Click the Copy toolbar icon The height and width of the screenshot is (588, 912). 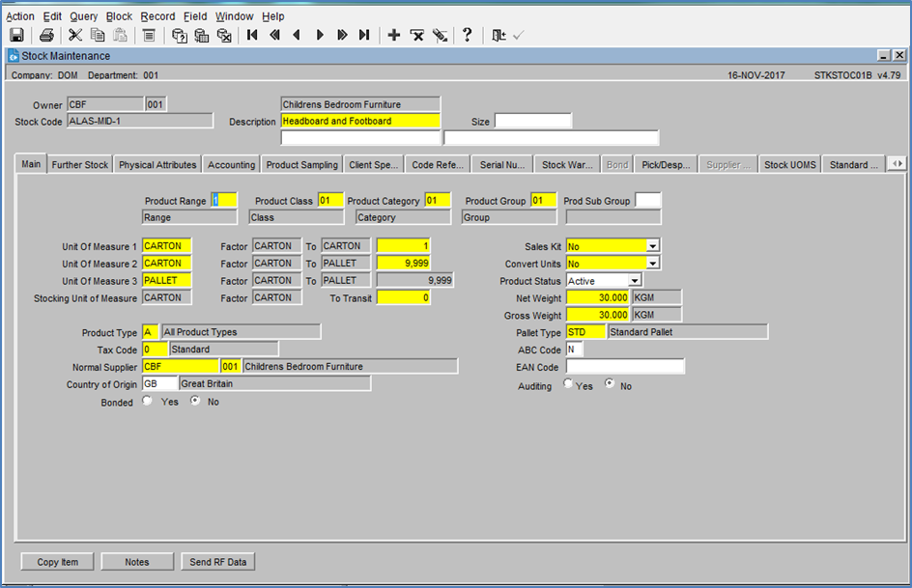pos(98,36)
